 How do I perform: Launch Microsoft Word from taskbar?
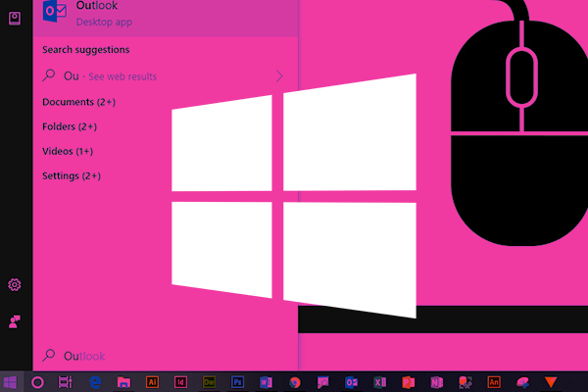[266, 382]
